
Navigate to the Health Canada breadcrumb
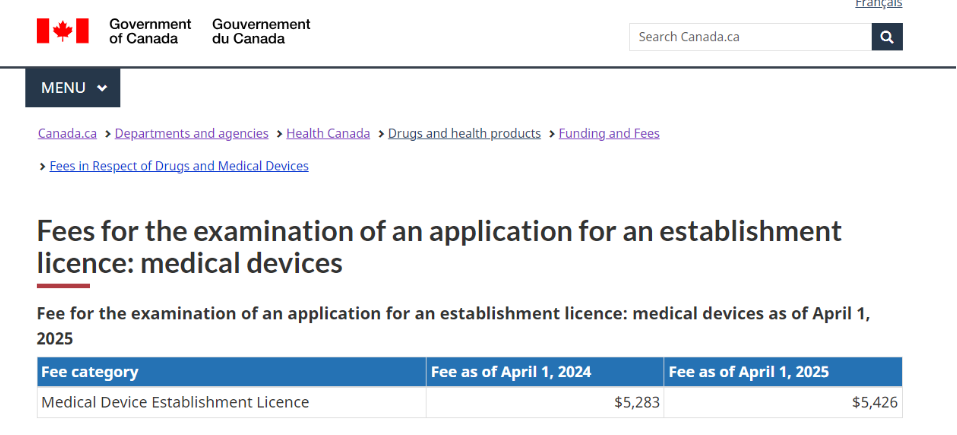[x=328, y=133]
